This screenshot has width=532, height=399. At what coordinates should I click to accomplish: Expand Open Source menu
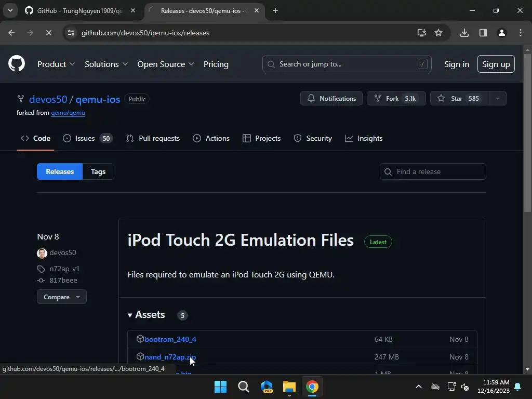[165, 64]
